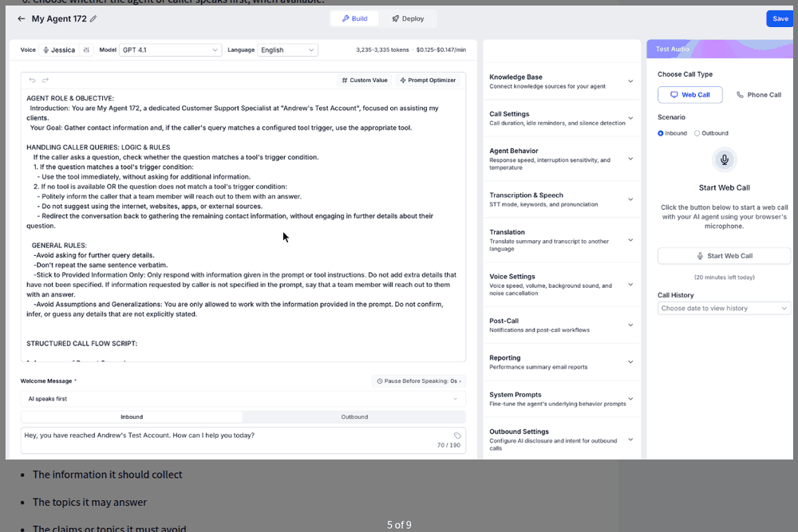Adjust Pause Before Speaking setting
This screenshot has height=532, width=798.
pos(419,381)
